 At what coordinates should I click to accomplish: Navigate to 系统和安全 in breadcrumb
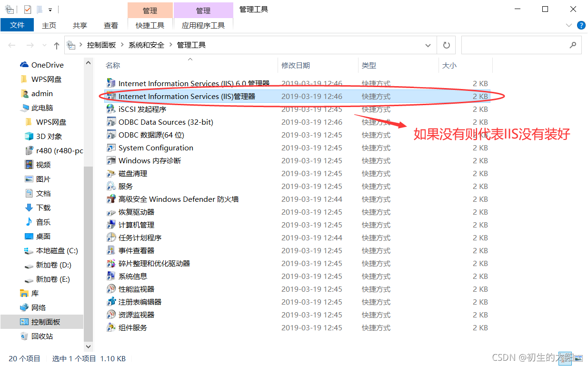click(x=146, y=45)
